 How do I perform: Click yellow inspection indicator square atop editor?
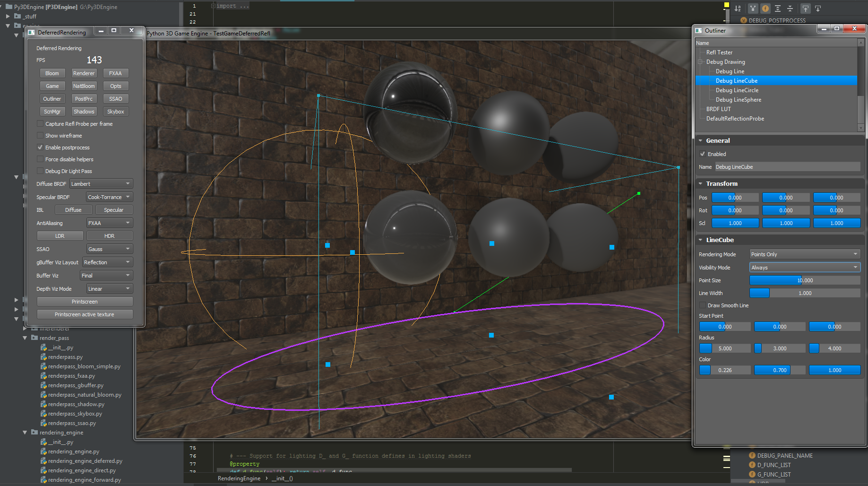point(727,5)
